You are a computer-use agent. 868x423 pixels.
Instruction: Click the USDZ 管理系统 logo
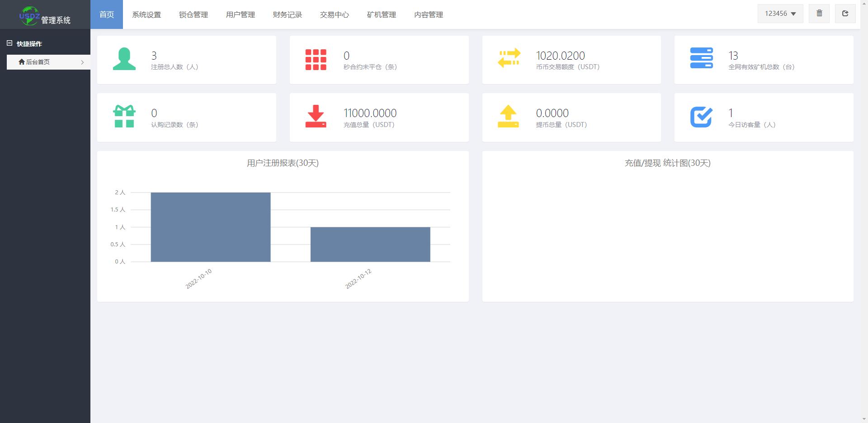pos(45,16)
